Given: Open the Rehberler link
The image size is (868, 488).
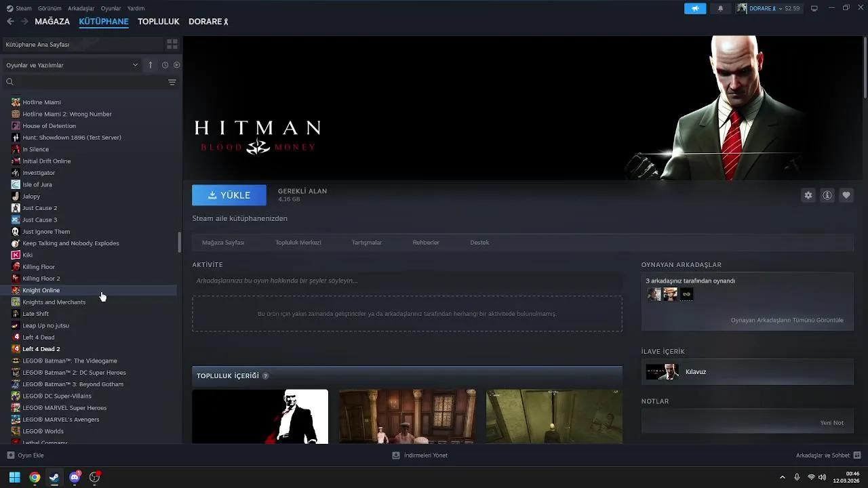Looking at the screenshot, I should tap(426, 243).
